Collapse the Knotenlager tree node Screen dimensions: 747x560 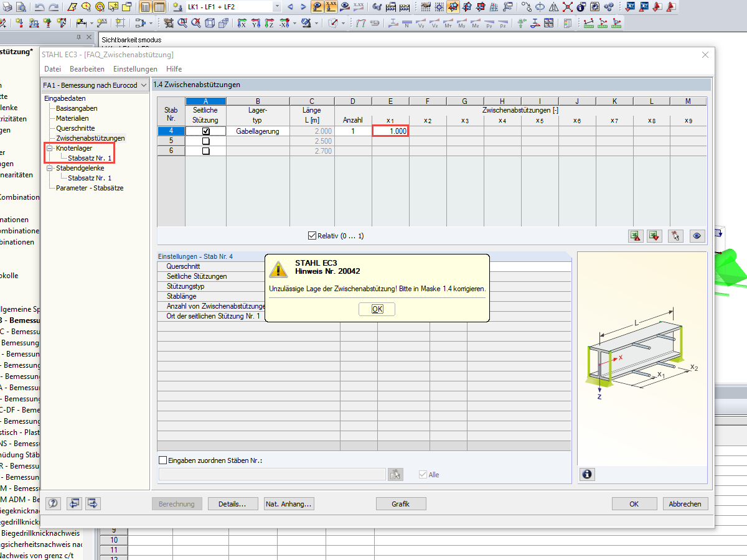49,148
